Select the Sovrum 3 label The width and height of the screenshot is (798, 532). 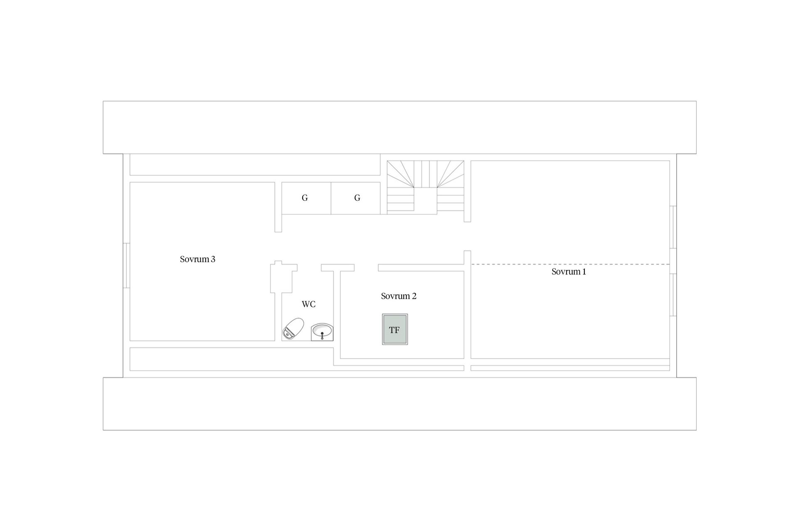(x=197, y=259)
